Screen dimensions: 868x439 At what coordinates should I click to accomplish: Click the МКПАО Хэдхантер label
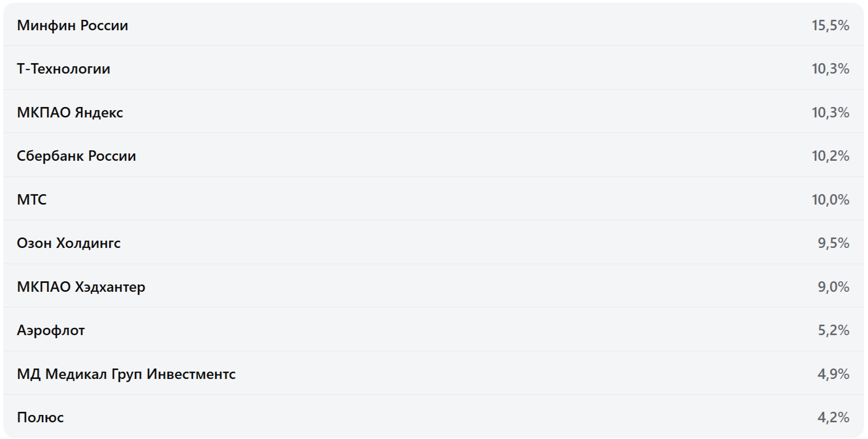point(81,287)
